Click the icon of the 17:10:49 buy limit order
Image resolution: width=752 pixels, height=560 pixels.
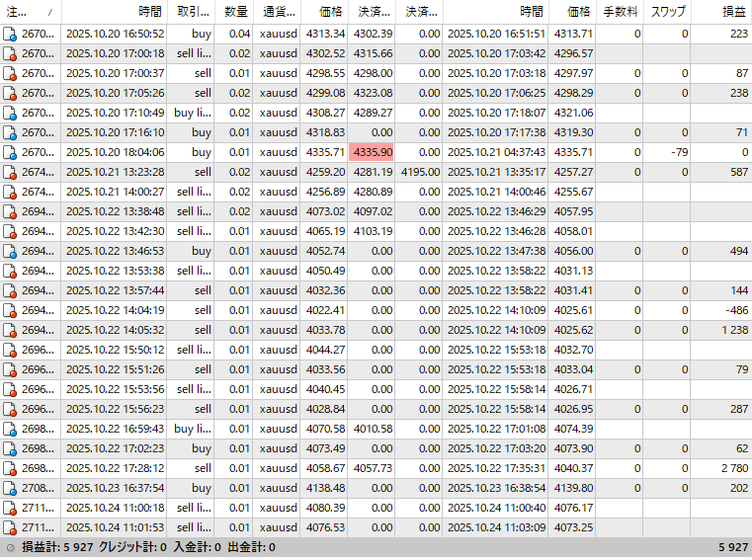[10, 113]
